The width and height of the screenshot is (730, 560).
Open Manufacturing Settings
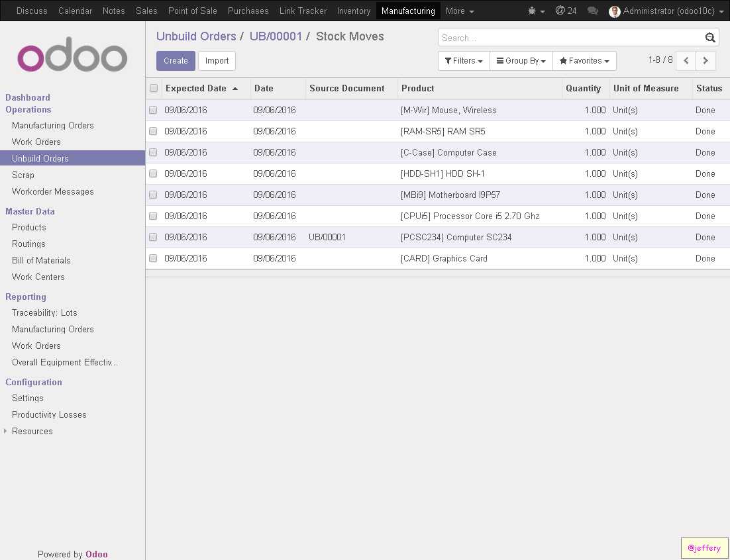pos(27,398)
